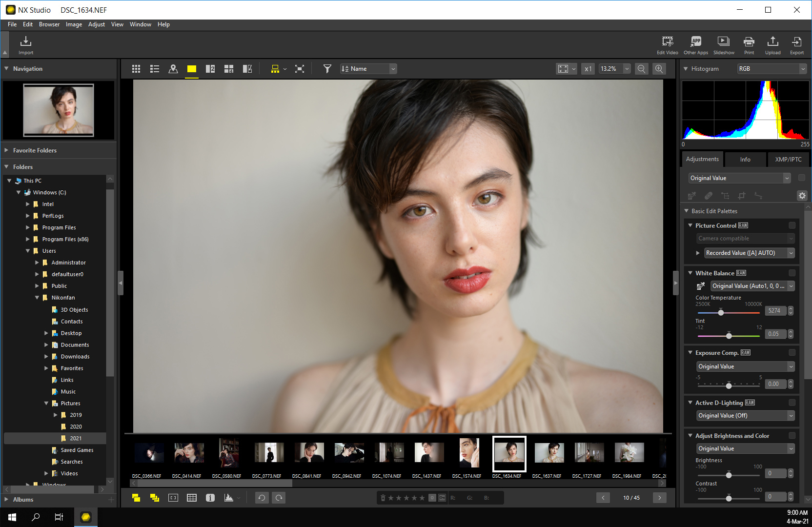Click the Export button
The image size is (812, 527).
pos(796,45)
